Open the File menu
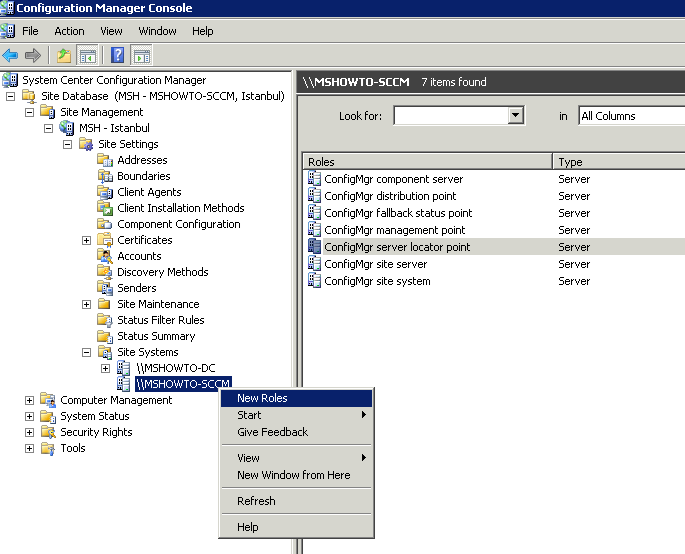The image size is (685, 554). coord(30,31)
